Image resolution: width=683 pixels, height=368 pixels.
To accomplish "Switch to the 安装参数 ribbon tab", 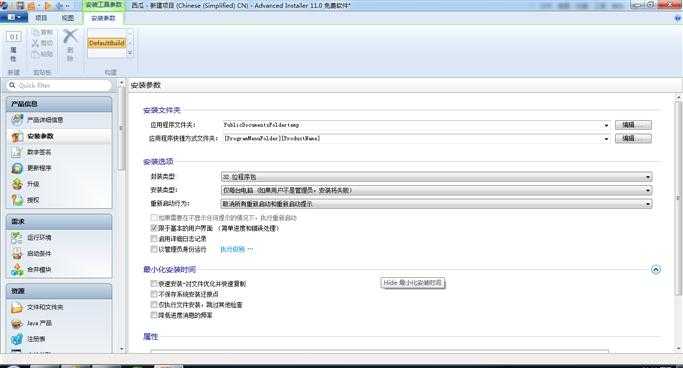I will point(103,18).
